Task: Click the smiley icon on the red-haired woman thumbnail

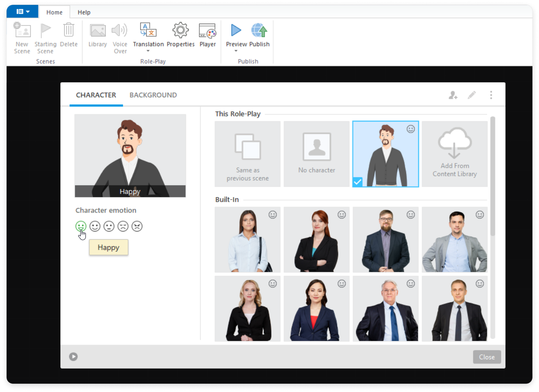Action: 342,214
